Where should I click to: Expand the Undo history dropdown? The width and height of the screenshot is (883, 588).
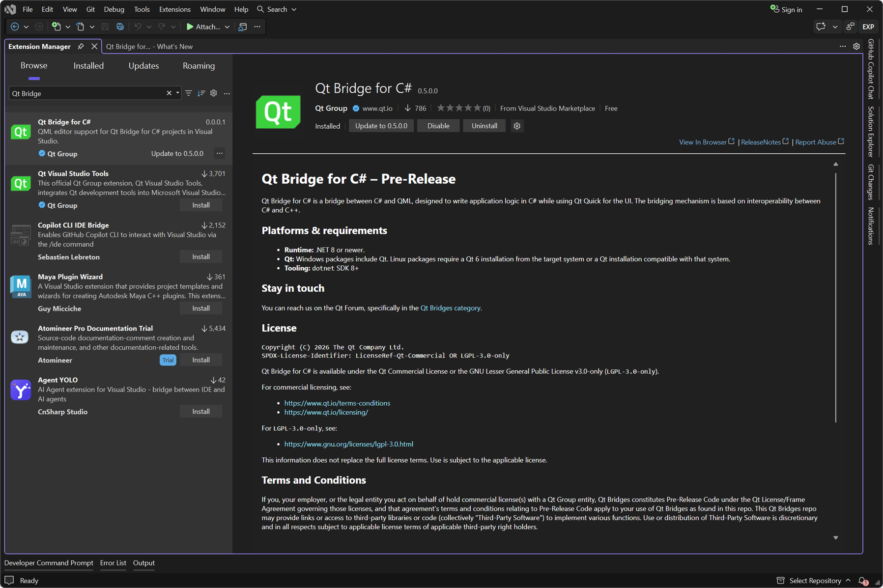coord(149,27)
